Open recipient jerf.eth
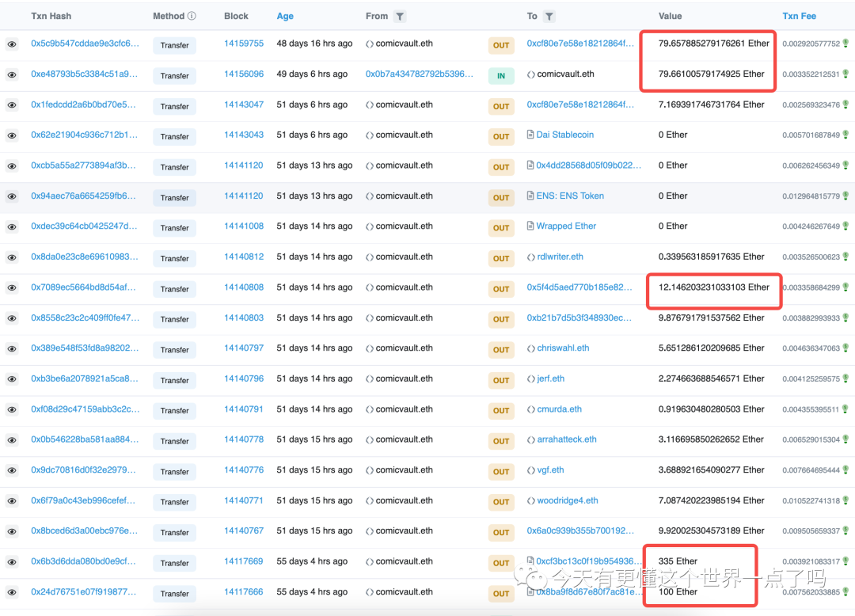855x616 pixels. click(551, 378)
